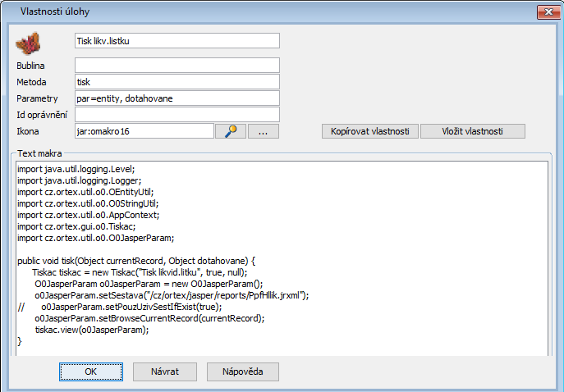Select the Metoda field with value tisk
Image resolution: width=564 pixels, height=392 pixels.
coord(177,82)
